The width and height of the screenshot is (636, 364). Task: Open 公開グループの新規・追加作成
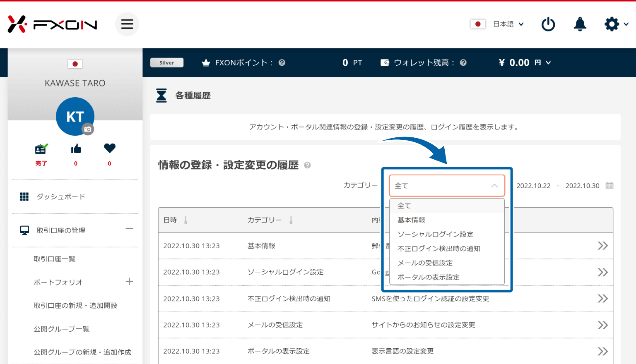click(x=82, y=352)
